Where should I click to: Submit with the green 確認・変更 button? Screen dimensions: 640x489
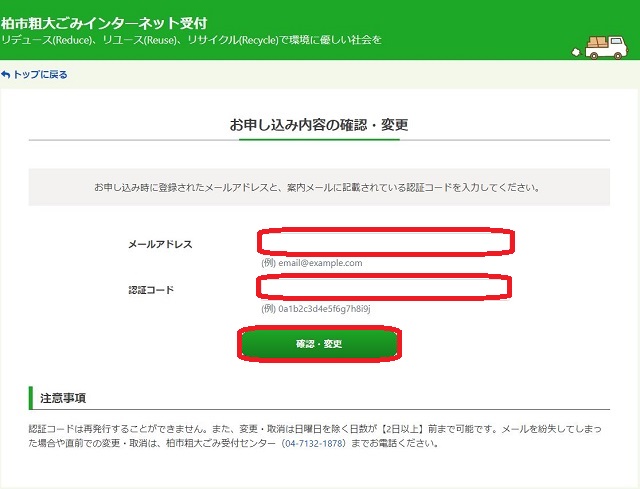[x=319, y=344]
